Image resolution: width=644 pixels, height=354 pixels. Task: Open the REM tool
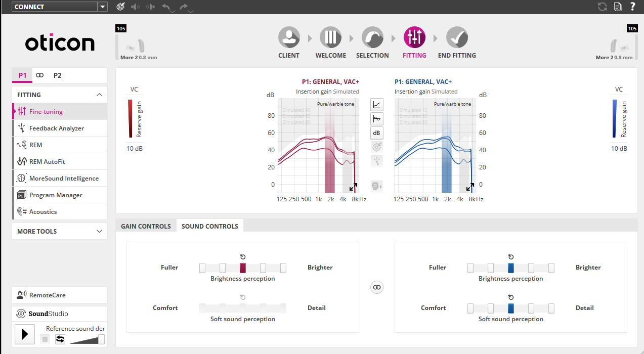60,145
